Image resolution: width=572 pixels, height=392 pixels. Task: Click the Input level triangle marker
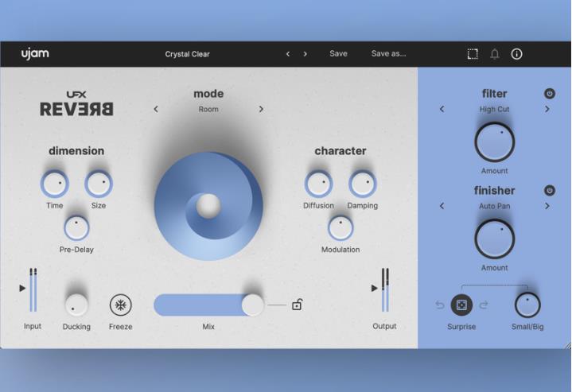pos(22,288)
